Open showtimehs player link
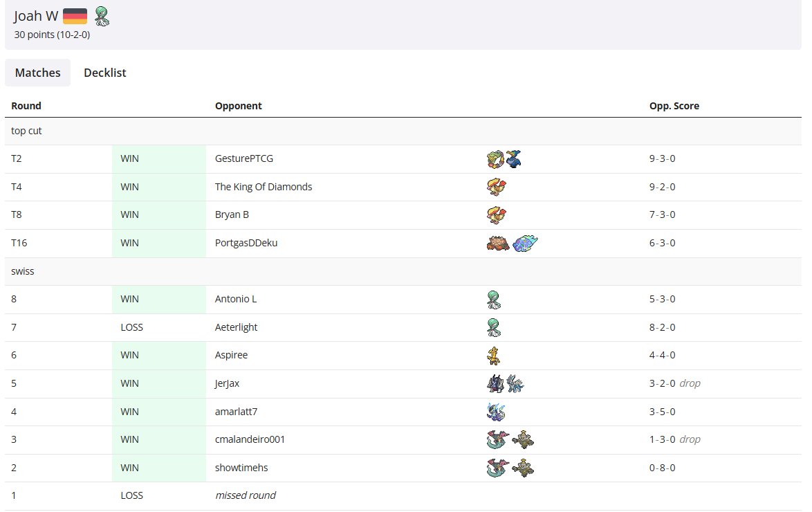The height and width of the screenshot is (512, 812). (x=241, y=468)
